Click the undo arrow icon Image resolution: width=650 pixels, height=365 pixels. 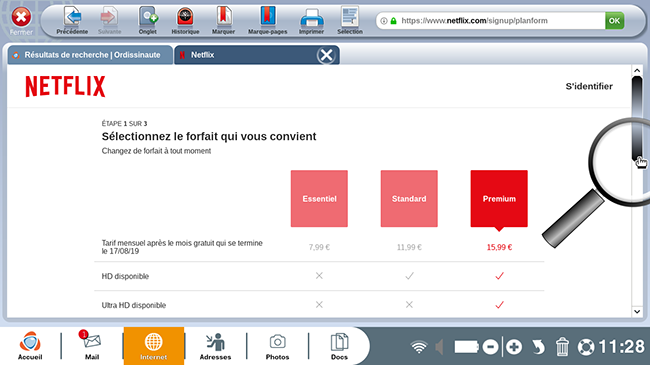538,347
